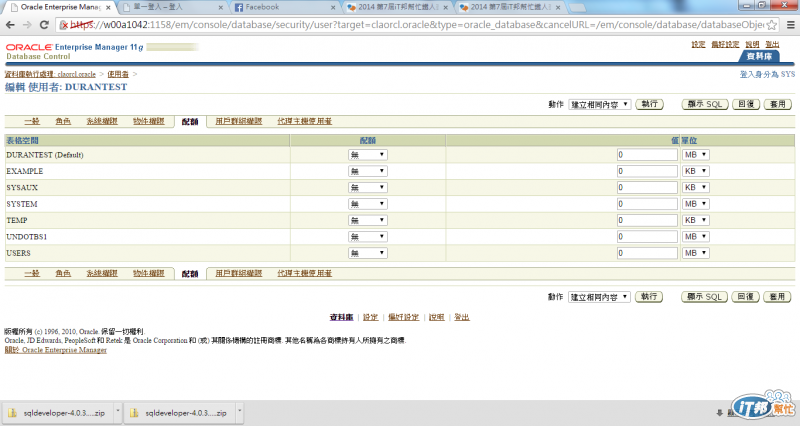Click the 套用 button above the table
Viewport: 800px width, 426px height.
(778, 104)
